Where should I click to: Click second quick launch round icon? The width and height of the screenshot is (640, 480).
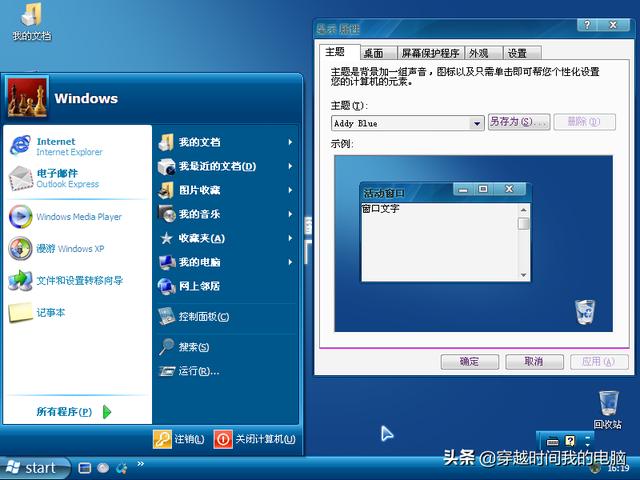(x=103, y=468)
